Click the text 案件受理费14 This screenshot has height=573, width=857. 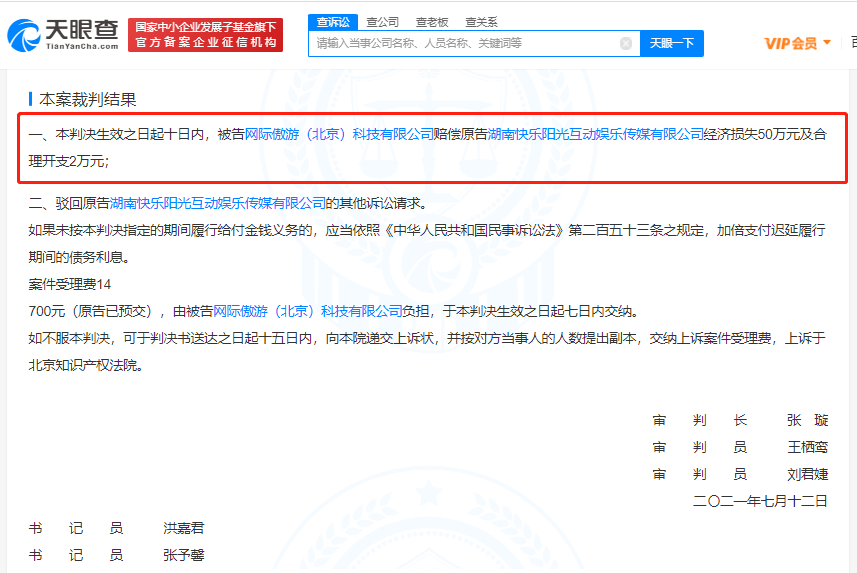coord(69,284)
